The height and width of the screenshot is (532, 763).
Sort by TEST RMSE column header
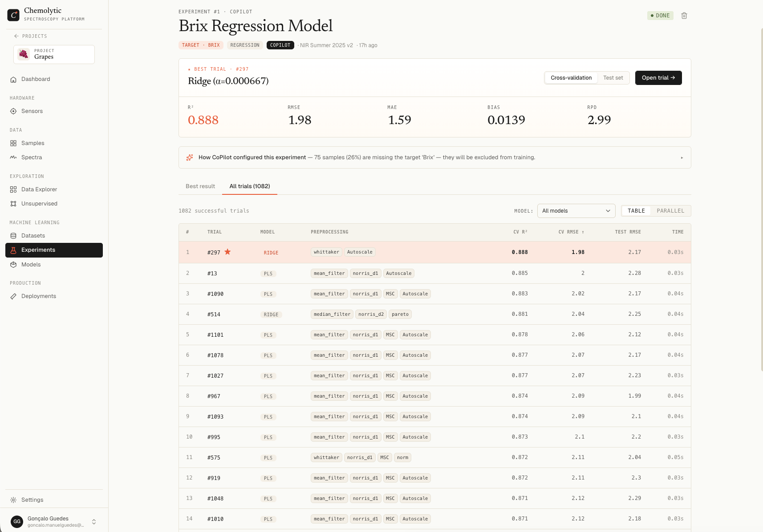pos(628,232)
